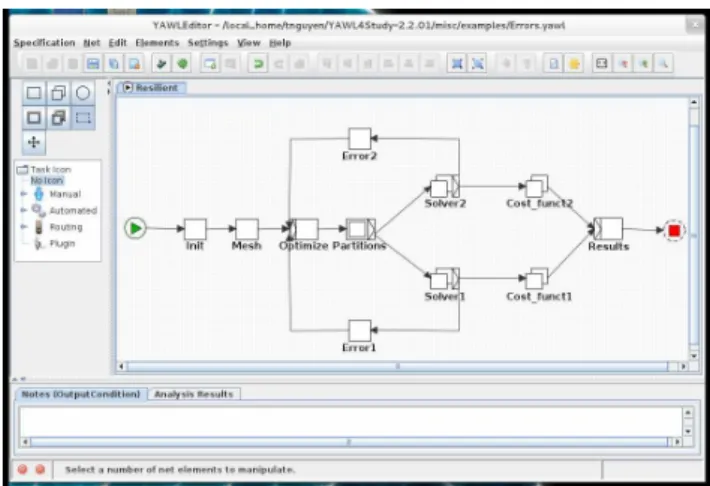Image resolution: width=710 pixels, height=486 pixels.
Task: Click the toolbar icon left of the magnifier
Action: (643, 63)
